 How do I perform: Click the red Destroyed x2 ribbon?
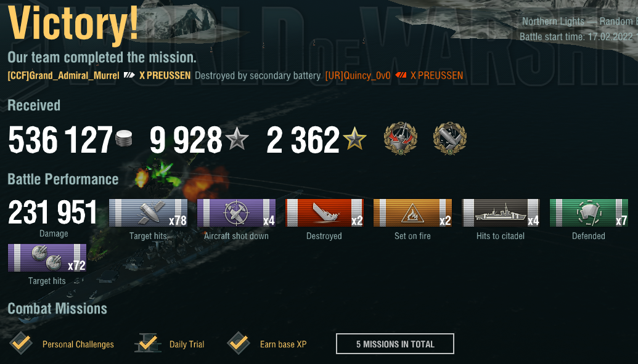click(x=324, y=212)
